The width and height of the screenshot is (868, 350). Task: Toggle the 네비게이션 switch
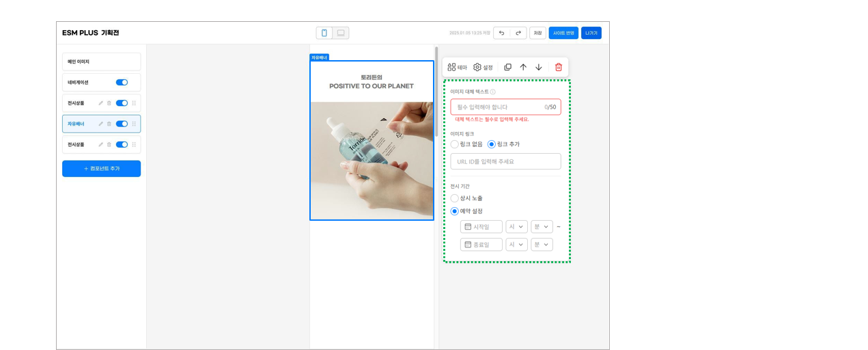click(122, 82)
